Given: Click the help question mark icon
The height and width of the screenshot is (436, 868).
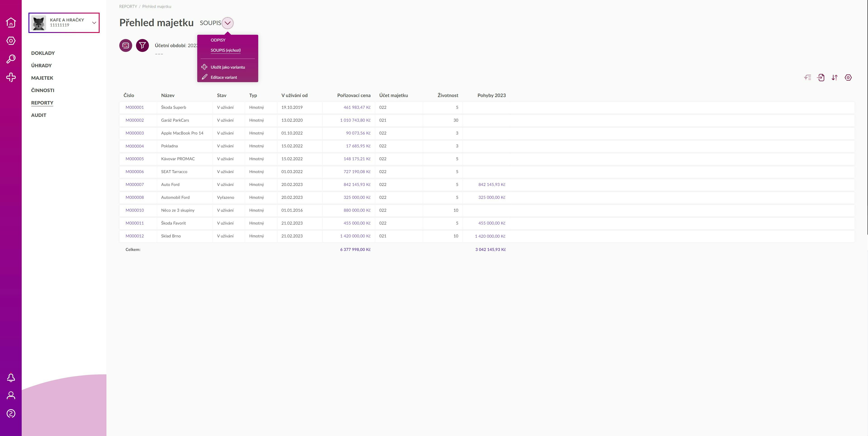Looking at the screenshot, I should pyautogui.click(x=11, y=413).
